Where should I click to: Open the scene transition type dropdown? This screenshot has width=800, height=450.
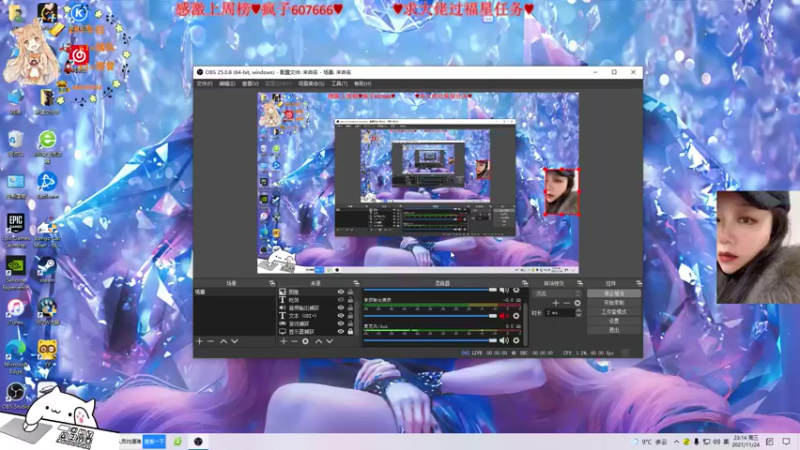tap(557, 293)
